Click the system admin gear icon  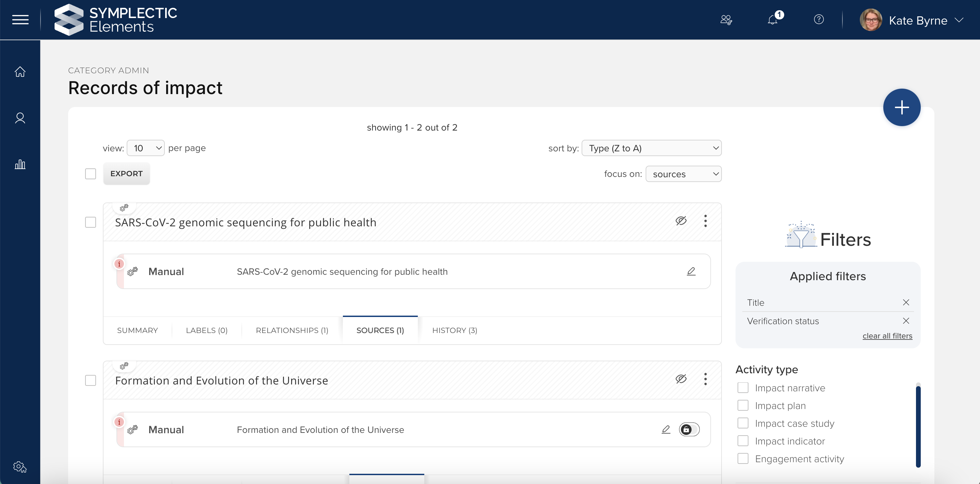coord(19,467)
